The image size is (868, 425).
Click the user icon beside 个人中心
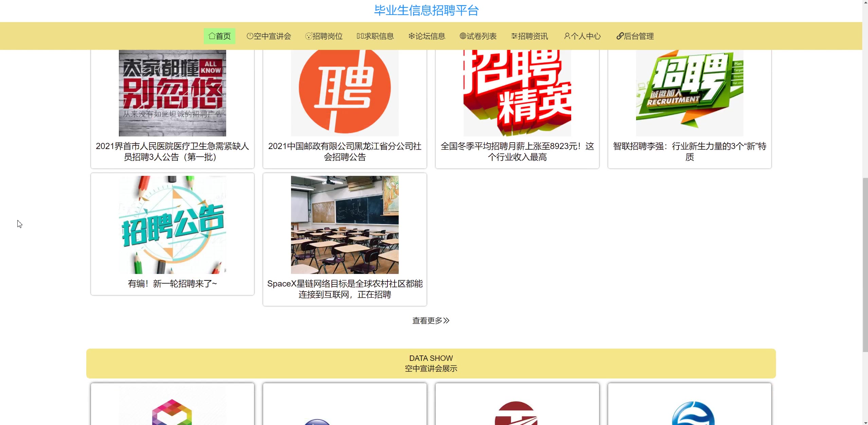[x=567, y=36]
